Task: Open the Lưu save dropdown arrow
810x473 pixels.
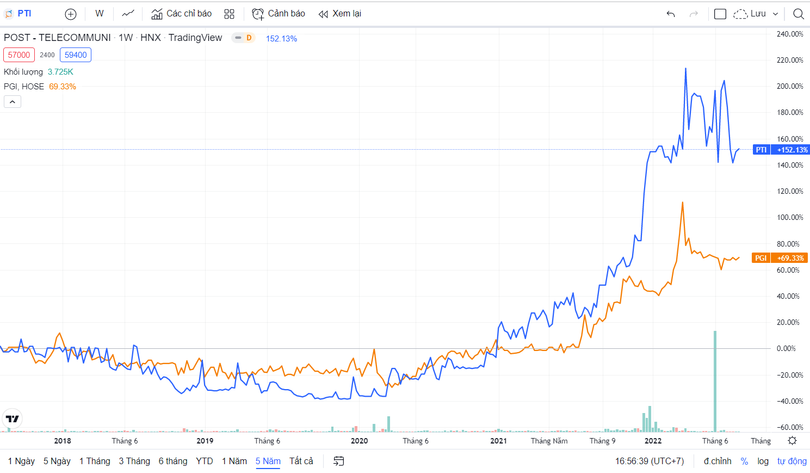Action: tap(776, 14)
